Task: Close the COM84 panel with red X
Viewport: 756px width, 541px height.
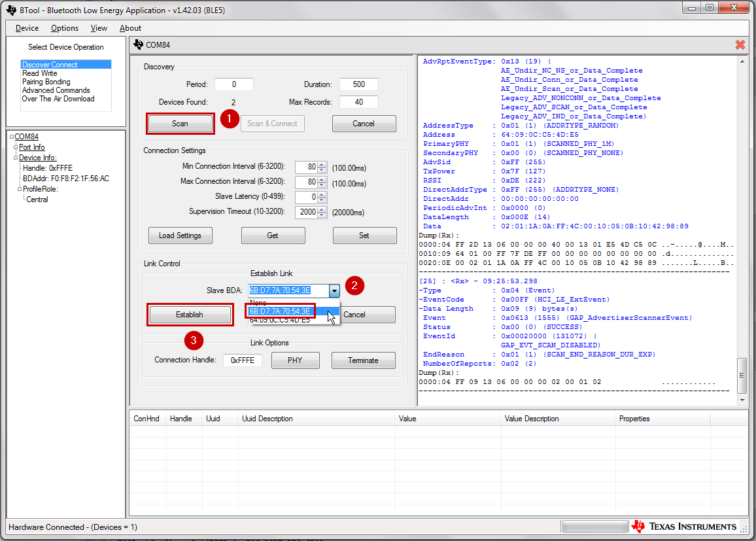Action: [x=740, y=44]
